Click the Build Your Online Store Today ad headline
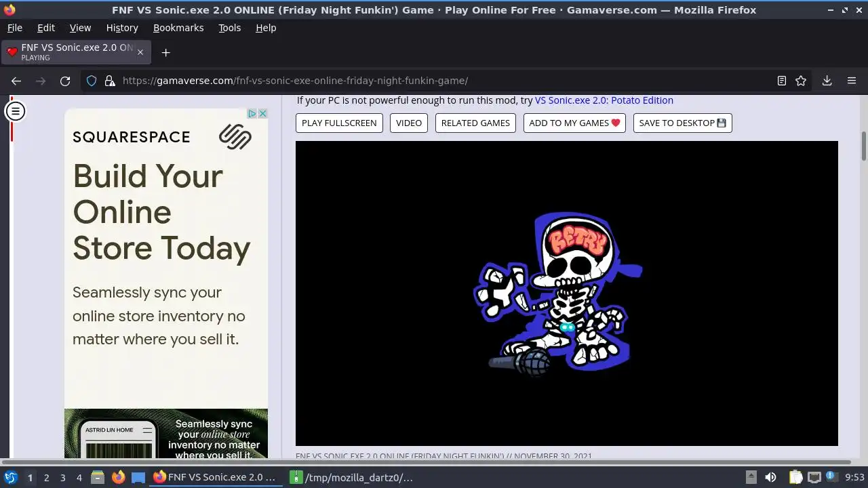 pos(161,212)
